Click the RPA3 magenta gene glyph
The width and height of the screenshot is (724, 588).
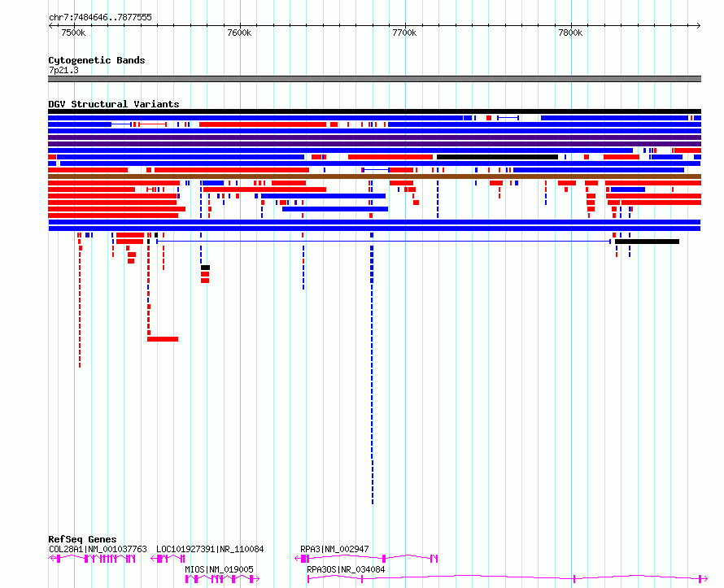coord(366,559)
